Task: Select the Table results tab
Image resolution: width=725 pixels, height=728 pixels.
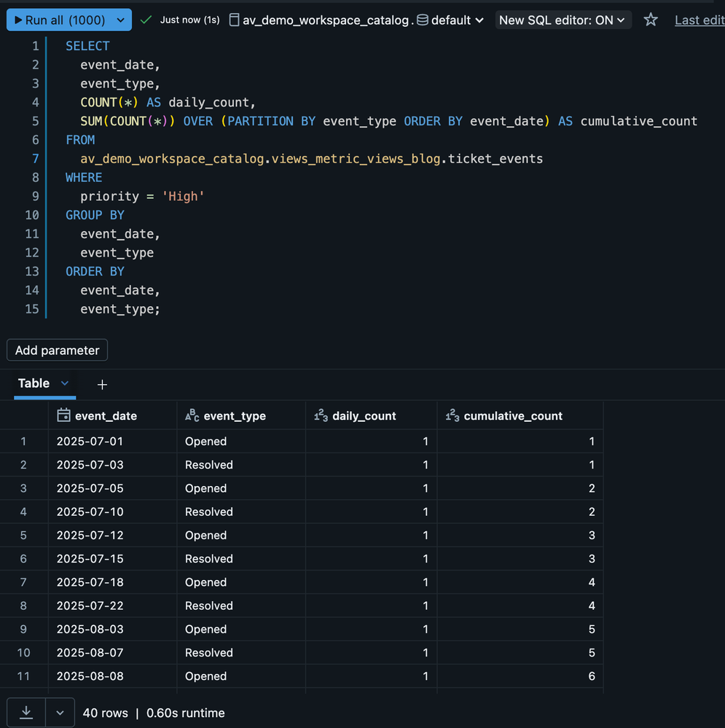Action: coord(34,383)
